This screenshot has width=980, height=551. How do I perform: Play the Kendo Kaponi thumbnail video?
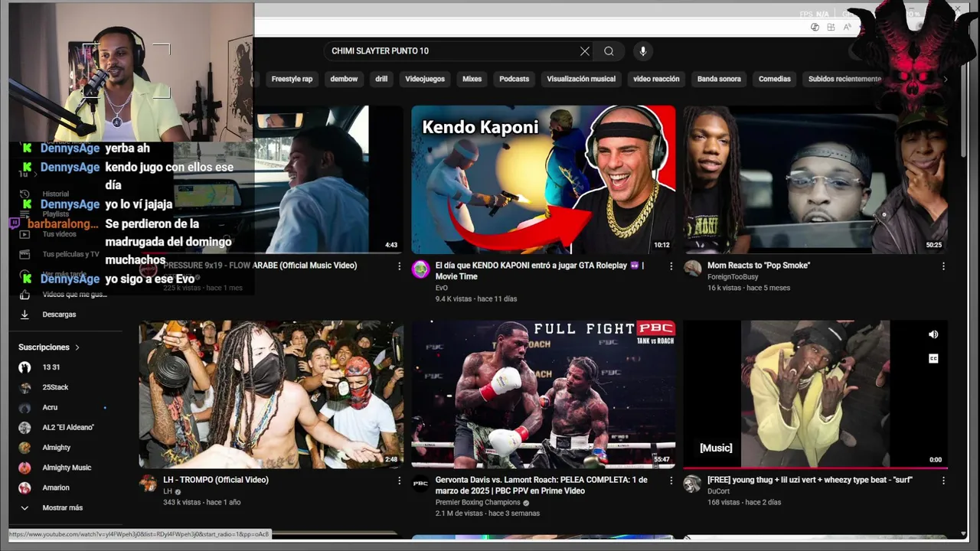[544, 180]
